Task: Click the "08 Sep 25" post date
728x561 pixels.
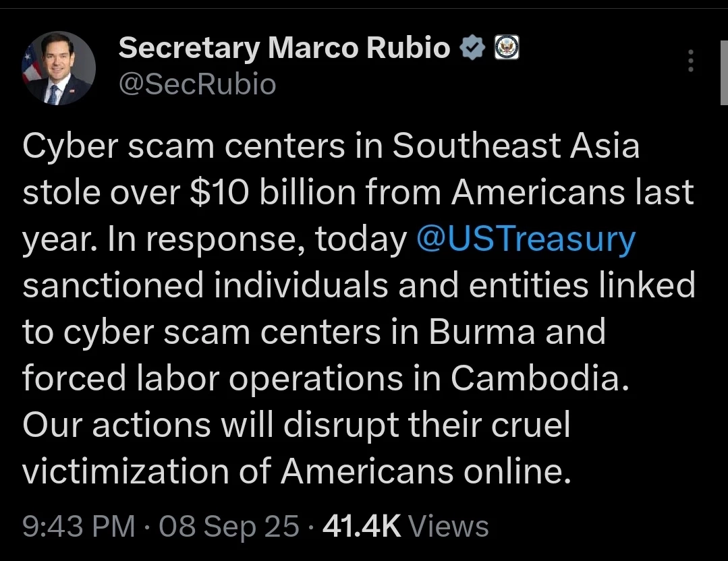Action: [228, 527]
